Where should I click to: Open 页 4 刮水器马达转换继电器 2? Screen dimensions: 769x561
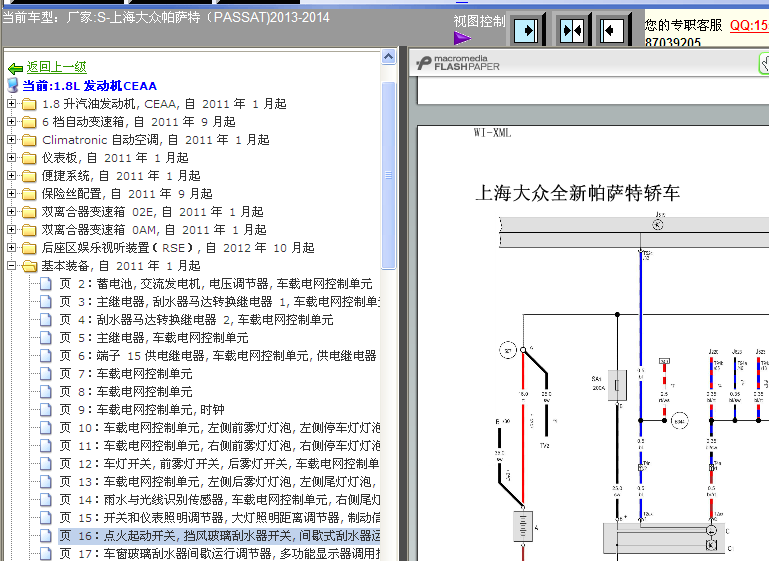pos(196,320)
